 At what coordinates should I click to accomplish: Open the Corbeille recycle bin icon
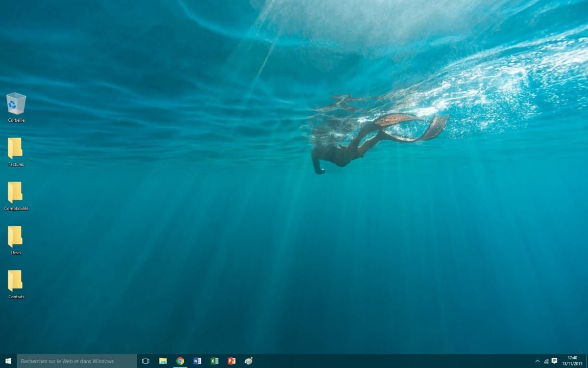16,104
